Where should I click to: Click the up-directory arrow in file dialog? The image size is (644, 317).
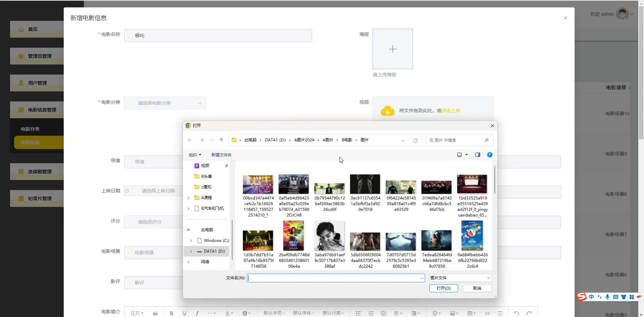tap(221, 140)
